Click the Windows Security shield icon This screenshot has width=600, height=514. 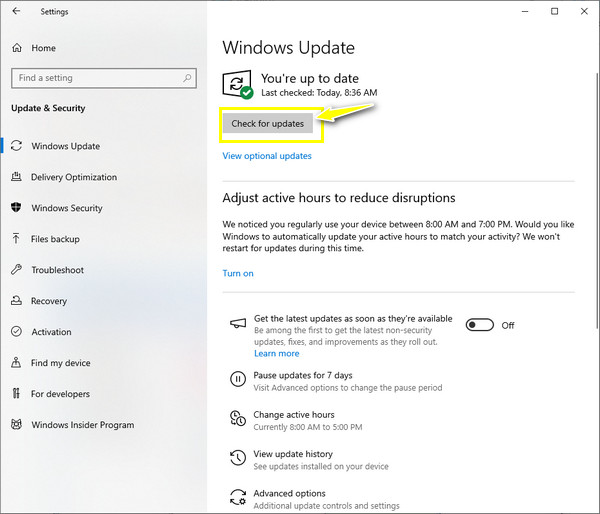pyautogui.click(x=16, y=207)
